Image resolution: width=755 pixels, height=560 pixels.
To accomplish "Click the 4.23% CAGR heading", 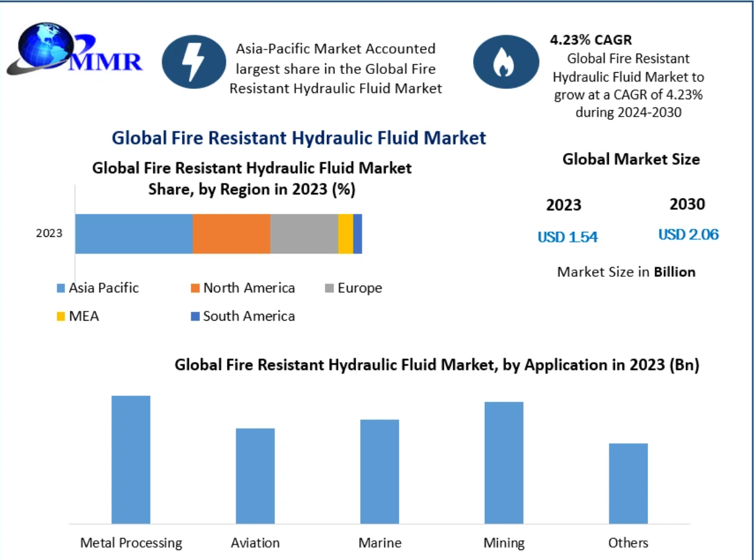I will point(590,40).
